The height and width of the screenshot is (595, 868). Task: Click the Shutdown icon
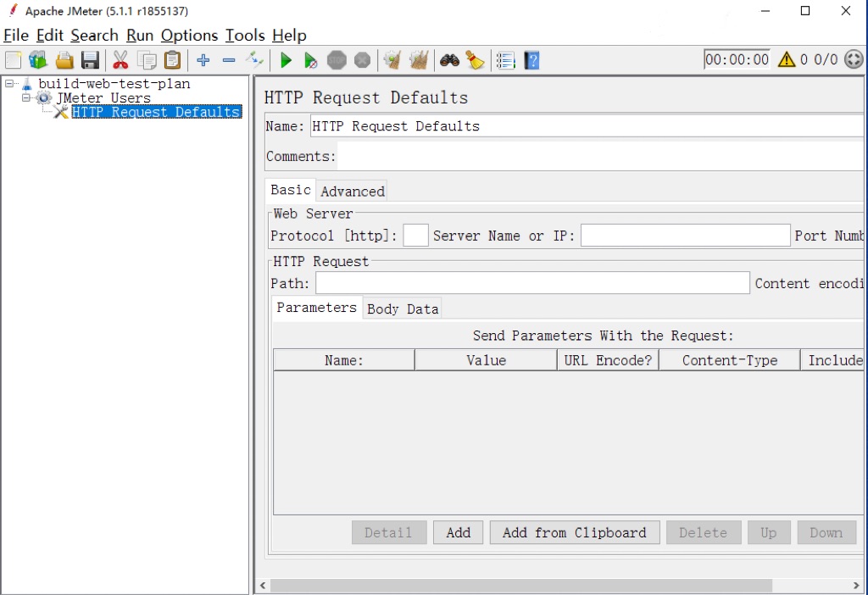point(362,60)
